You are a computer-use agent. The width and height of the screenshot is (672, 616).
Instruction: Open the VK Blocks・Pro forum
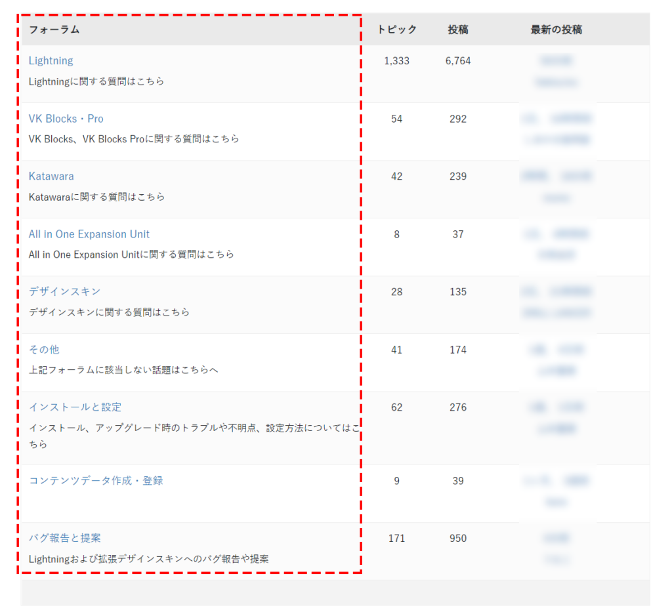coord(66,119)
